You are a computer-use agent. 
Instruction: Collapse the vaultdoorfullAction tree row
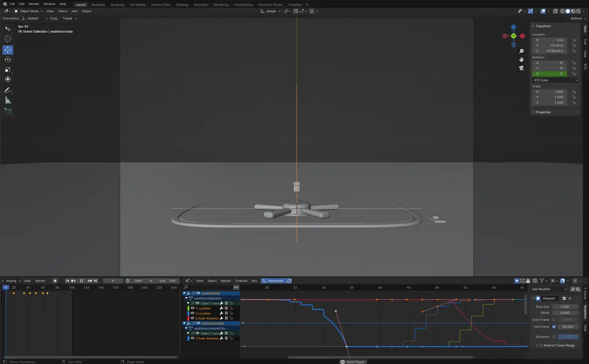[x=186, y=299]
